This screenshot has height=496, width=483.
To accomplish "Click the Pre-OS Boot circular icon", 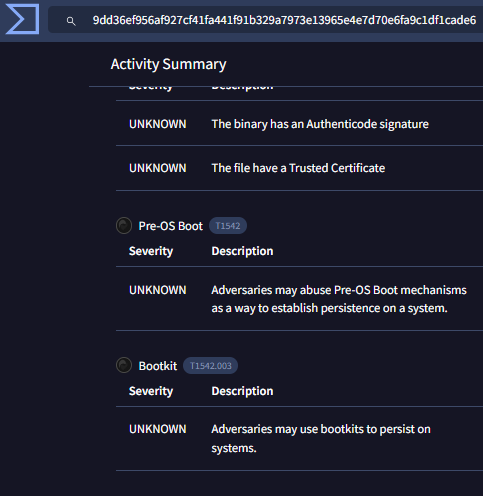I will click(124, 226).
